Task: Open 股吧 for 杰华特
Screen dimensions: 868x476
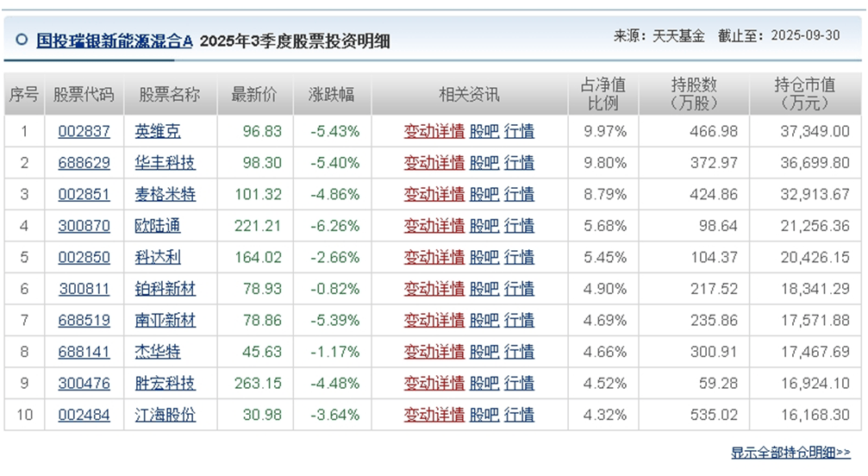Action: (484, 352)
